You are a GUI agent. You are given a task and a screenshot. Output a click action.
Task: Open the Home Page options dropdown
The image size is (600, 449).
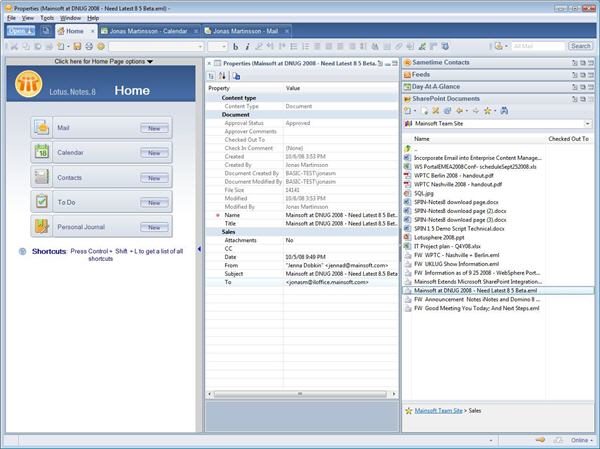tap(103, 62)
